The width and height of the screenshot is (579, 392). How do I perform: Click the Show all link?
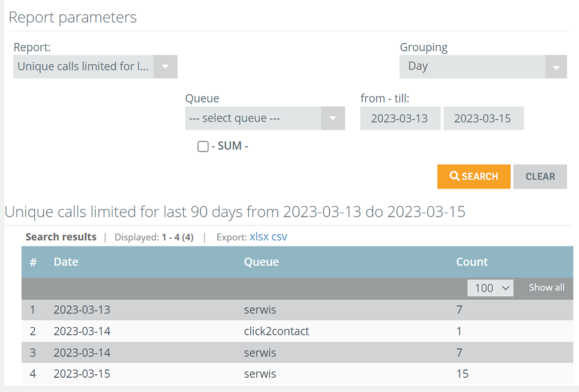[546, 288]
